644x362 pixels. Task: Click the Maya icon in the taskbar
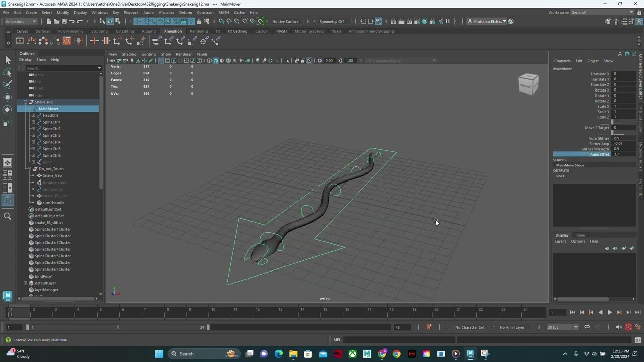pyautogui.click(x=470, y=354)
